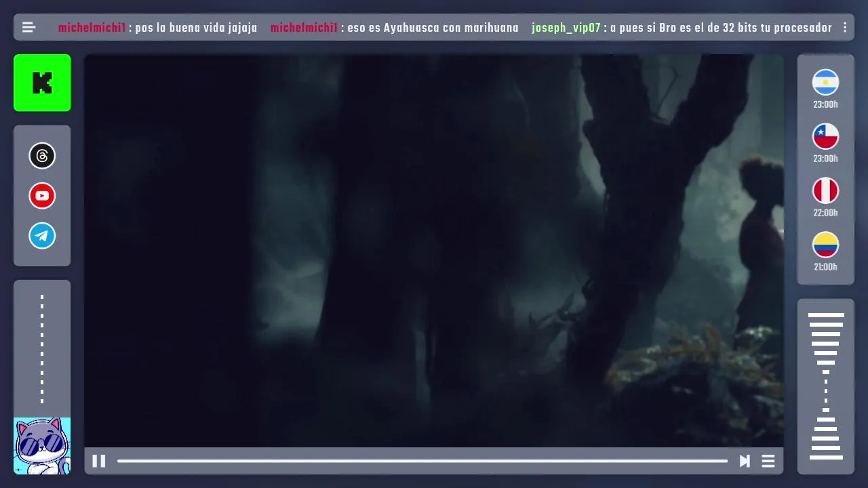The height and width of the screenshot is (488, 868).
Task: Open the Telegram social icon
Action: pos(42,236)
